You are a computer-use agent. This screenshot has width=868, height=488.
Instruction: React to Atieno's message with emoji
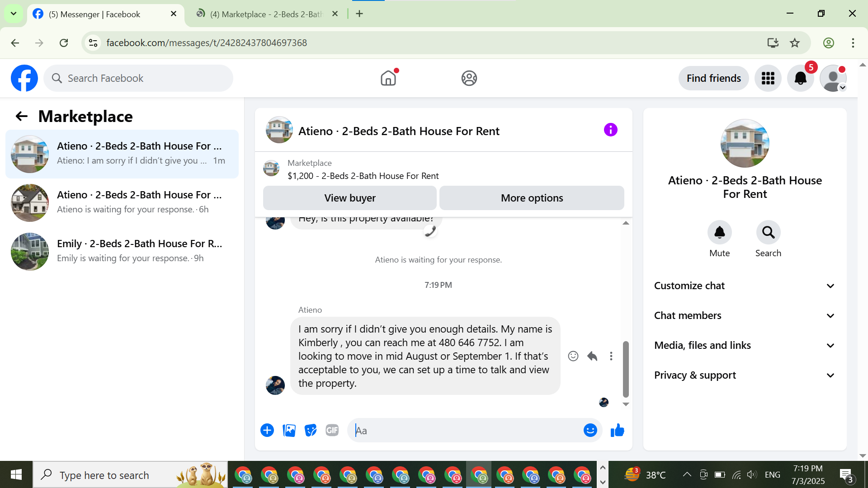pyautogui.click(x=573, y=356)
